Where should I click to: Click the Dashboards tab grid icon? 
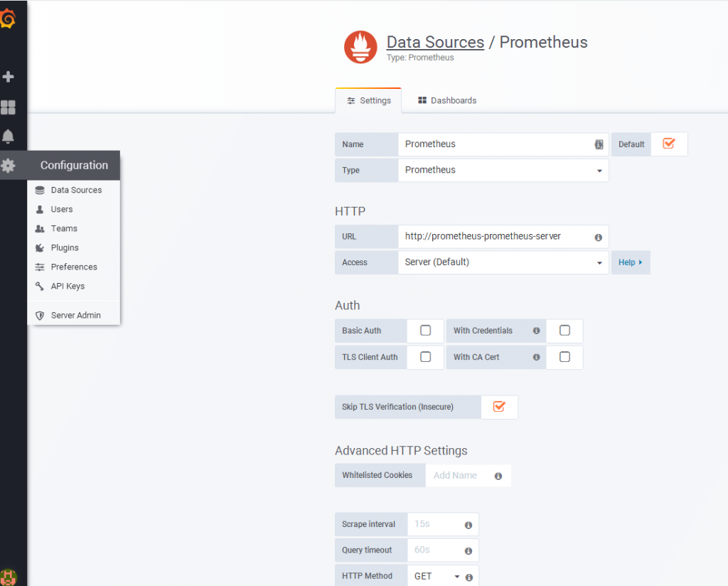(x=422, y=100)
